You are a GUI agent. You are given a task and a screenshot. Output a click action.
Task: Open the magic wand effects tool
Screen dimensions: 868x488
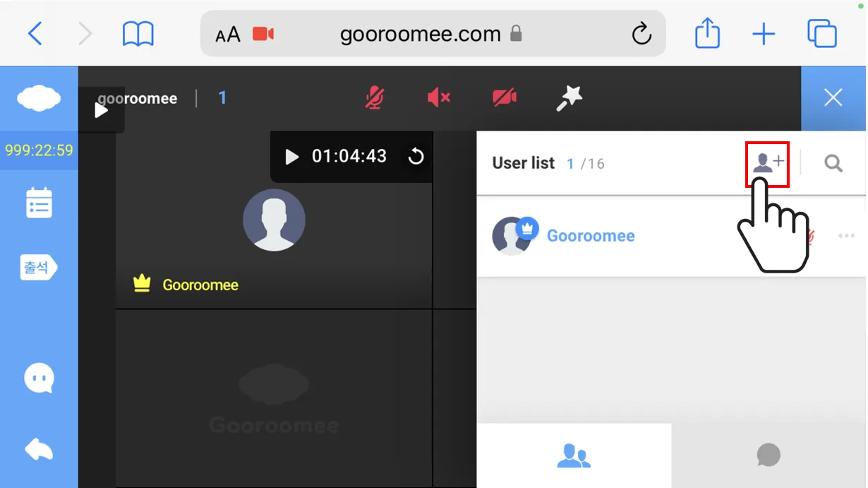(569, 97)
